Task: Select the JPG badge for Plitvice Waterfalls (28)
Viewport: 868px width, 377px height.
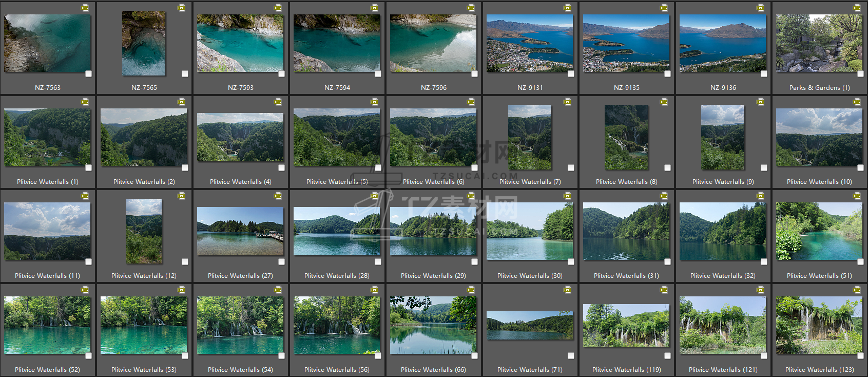Action: 374,196
